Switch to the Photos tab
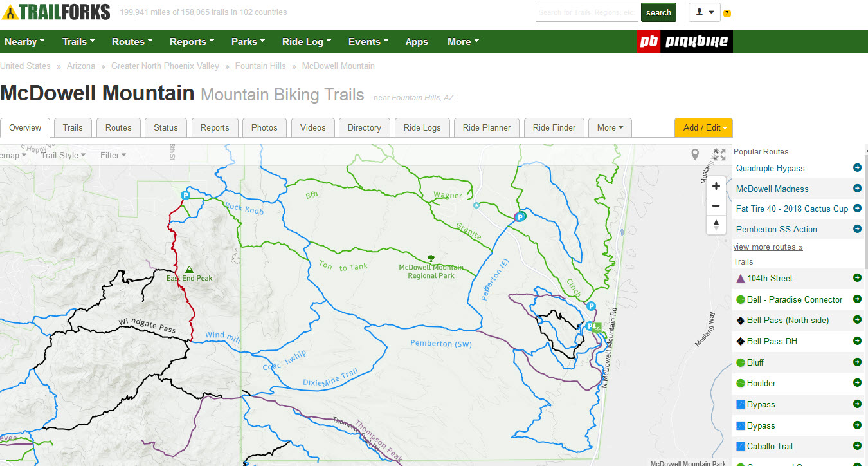Image resolution: width=868 pixels, height=466 pixels. point(264,127)
